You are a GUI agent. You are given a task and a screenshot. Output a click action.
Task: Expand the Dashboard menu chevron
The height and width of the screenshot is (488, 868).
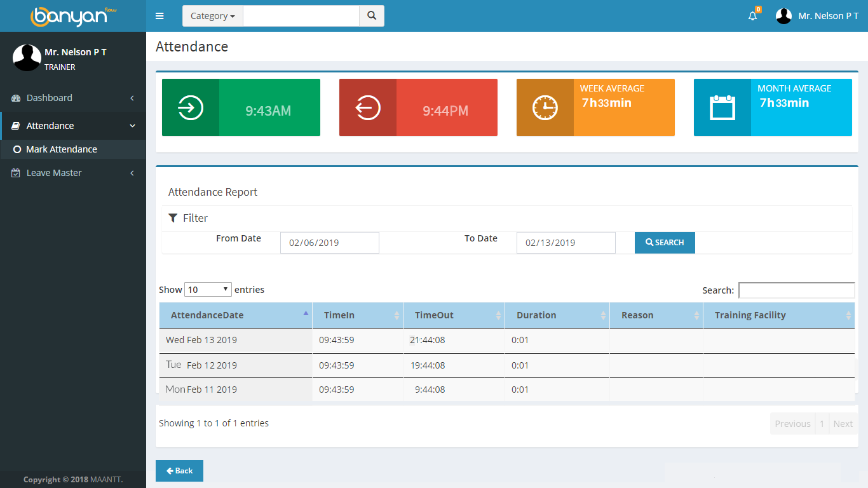pos(132,98)
